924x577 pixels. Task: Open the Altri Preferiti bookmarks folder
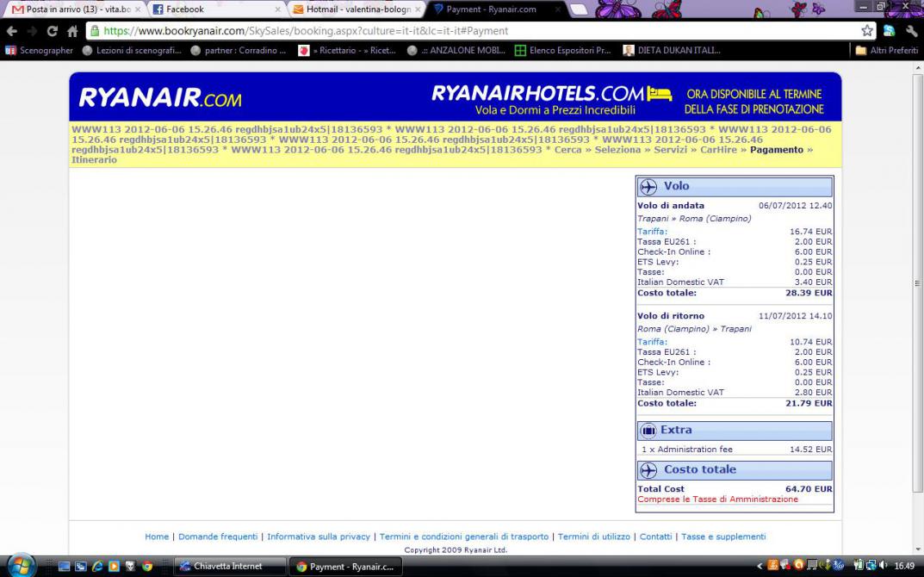886,51
